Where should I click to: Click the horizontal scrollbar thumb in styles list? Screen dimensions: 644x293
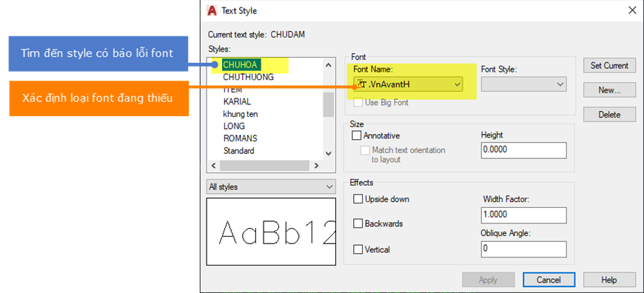coord(264,166)
